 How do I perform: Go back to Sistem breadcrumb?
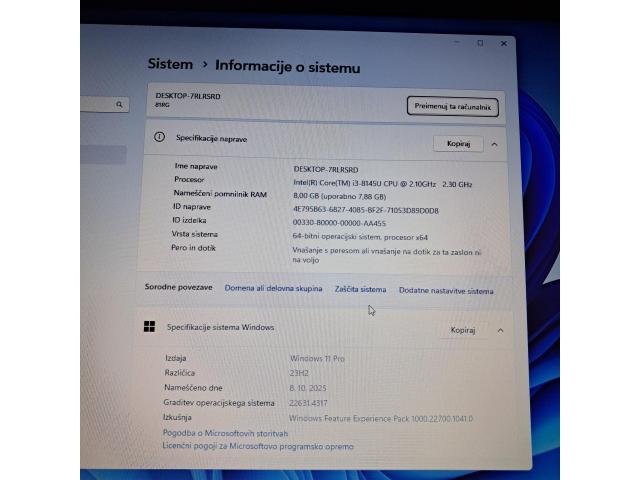pyautogui.click(x=170, y=64)
